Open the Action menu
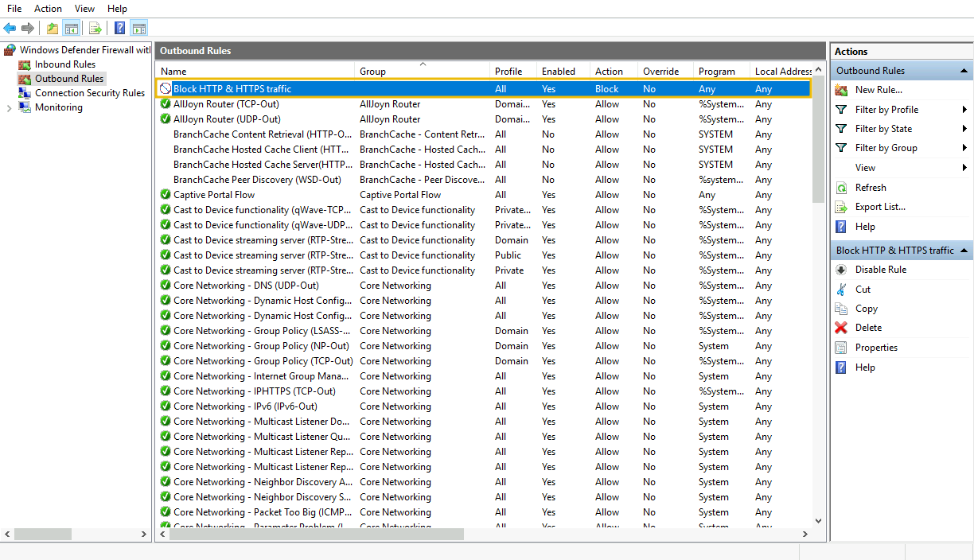 (x=48, y=9)
